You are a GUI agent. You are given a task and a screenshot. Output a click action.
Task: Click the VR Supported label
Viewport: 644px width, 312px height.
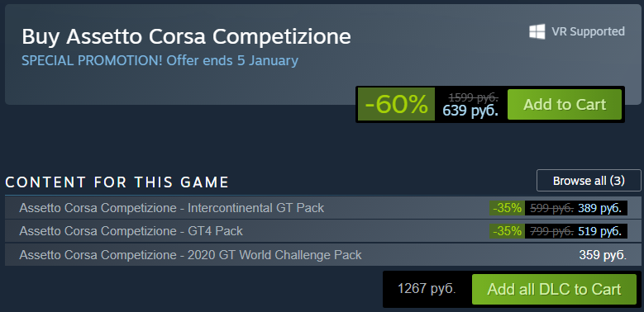coord(588,31)
